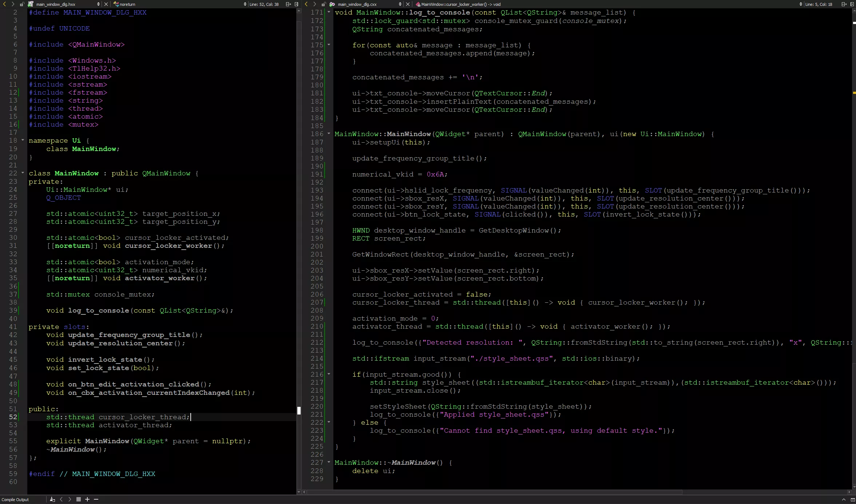Go back in right editor navigation history
Viewport: 856px width, 504px height.
point(306,4)
